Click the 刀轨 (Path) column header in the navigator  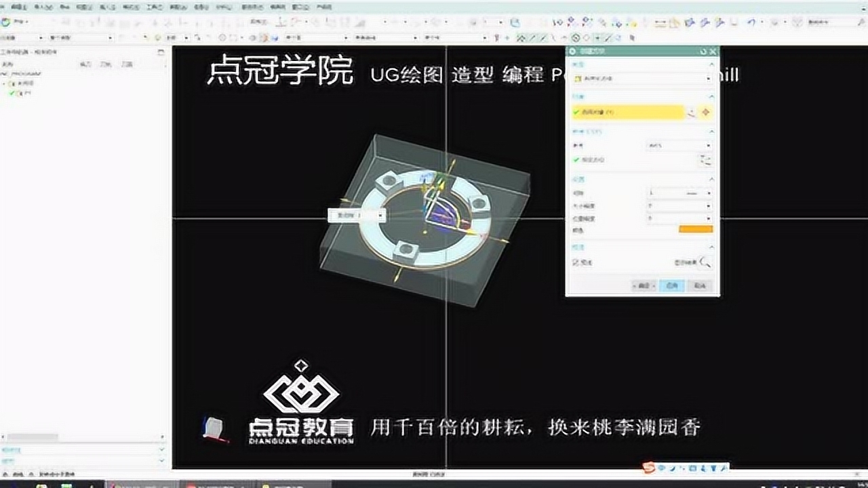tap(105, 64)
